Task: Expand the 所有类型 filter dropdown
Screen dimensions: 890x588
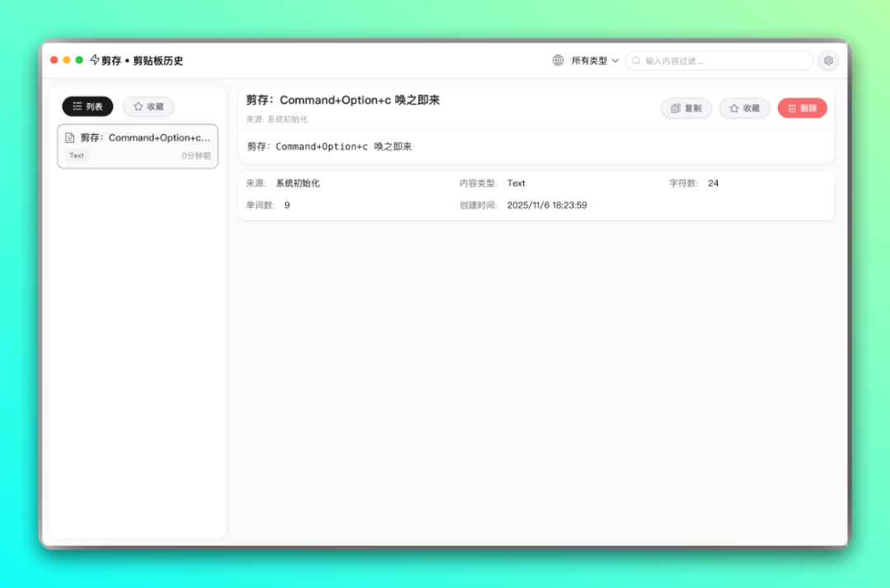Action: pos(595,61)
